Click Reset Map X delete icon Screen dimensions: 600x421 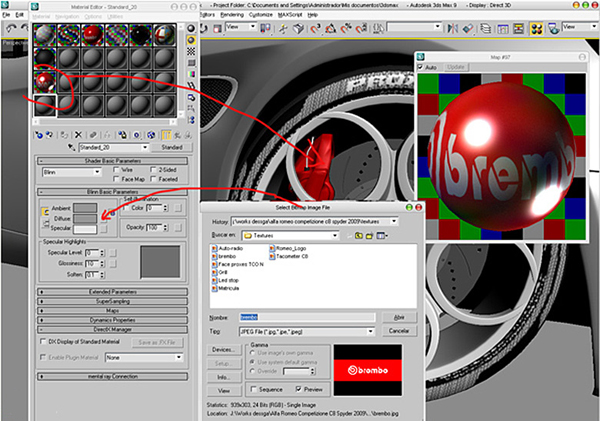78,135
